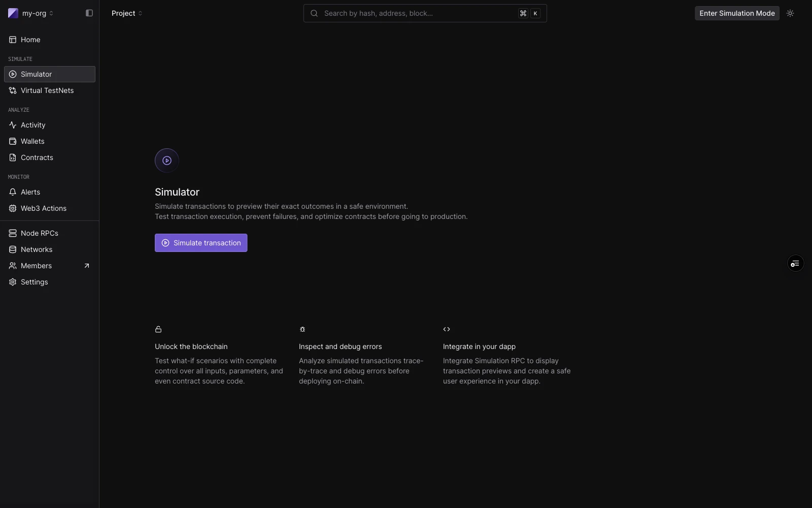Click the my-org logo icon

tap(13, 13)
